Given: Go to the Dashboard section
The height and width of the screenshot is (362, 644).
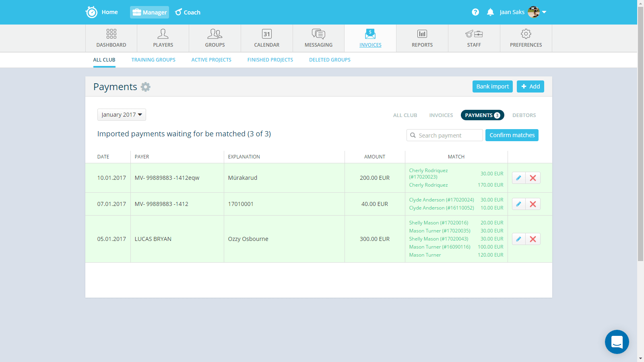Looking at the screenshot, I should pyautogui.click(x=111, y=38).
